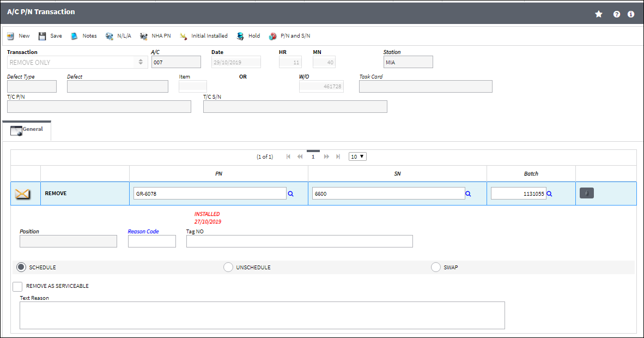Click the Station input field
The width and height of the screenshot is (644, 338).
[408, 62]
